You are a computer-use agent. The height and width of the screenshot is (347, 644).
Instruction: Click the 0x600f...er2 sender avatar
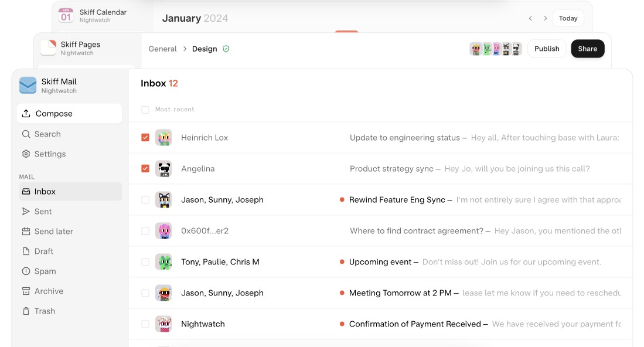(x=163, y=231)
